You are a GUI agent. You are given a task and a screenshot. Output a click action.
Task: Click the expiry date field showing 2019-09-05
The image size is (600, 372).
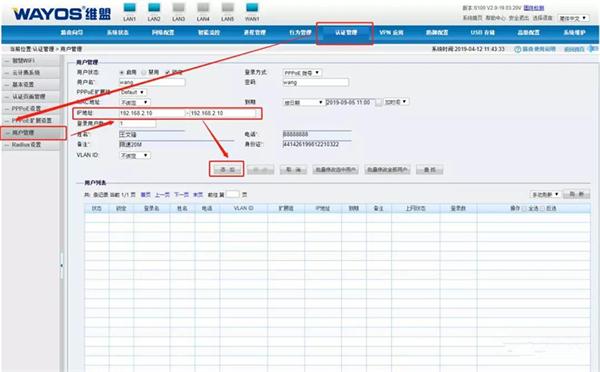[x=350, y=102]
